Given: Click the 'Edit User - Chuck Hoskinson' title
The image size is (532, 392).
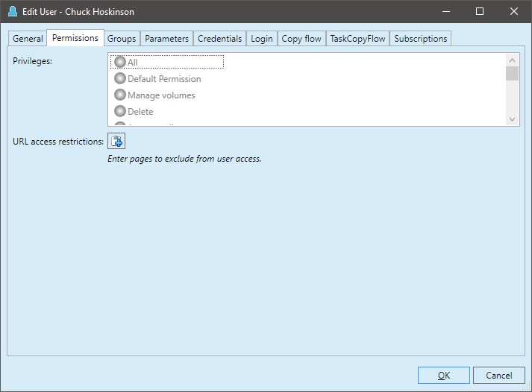Looking at the screenshot, I should 78,11.
